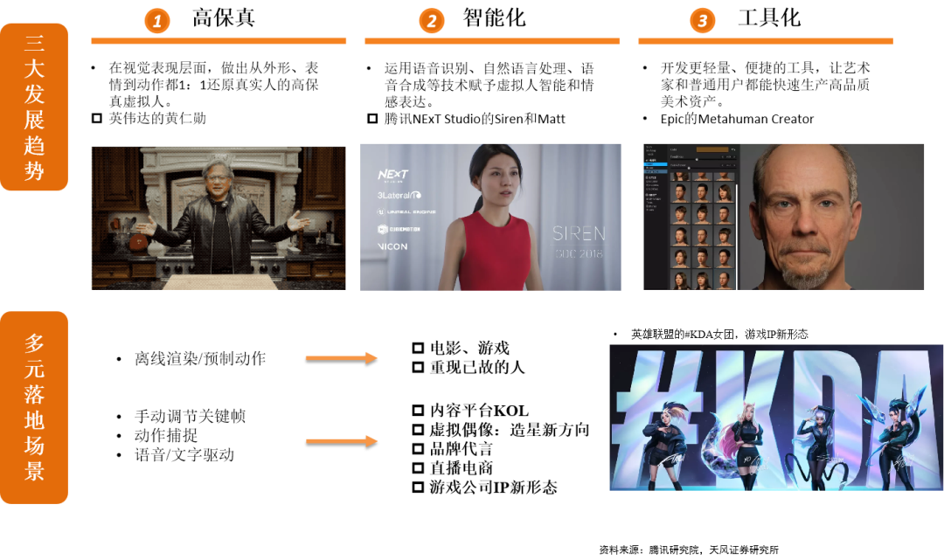Click the orange circle badge numbered 2

(432, 21)
